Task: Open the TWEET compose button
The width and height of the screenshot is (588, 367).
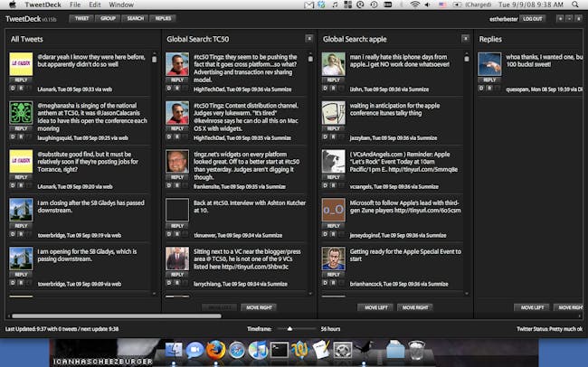Action: pyautogui.click(x=81, y=18)
